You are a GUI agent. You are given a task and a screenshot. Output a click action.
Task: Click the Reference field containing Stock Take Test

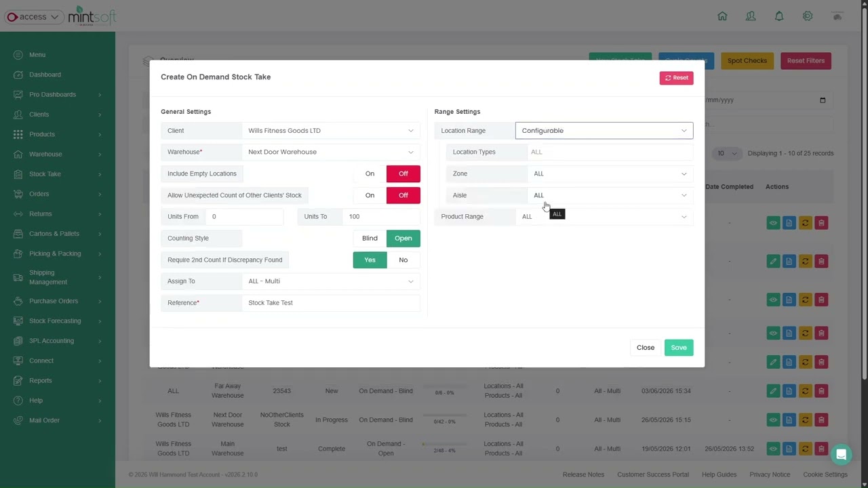[x=331, y=303]
